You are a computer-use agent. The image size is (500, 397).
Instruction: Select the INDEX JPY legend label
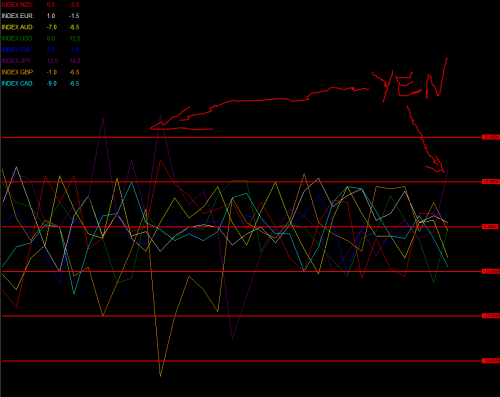pos(17,61)
